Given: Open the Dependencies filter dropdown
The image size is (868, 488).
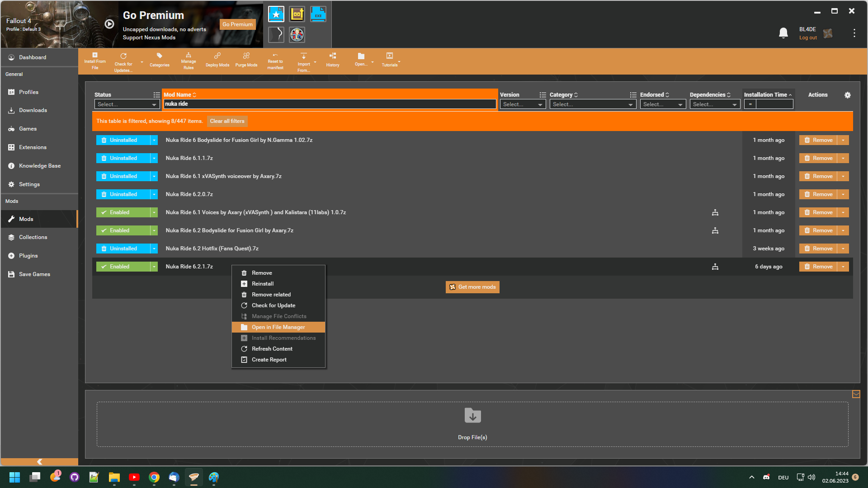Looking at the screenshot, I should pos(715,104).
